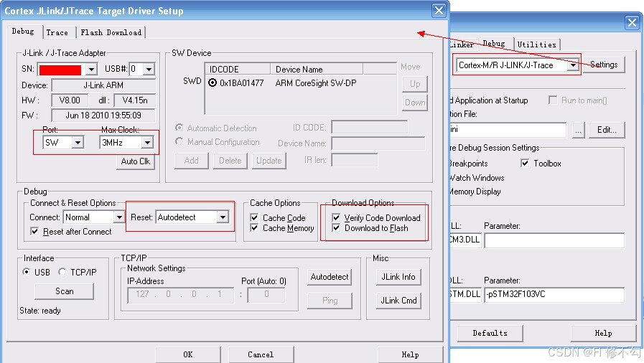Viewport: 644px width, 363px height.
Task: Open Settings in the background window
Action: pyautogui.click(x=604, y=65)
